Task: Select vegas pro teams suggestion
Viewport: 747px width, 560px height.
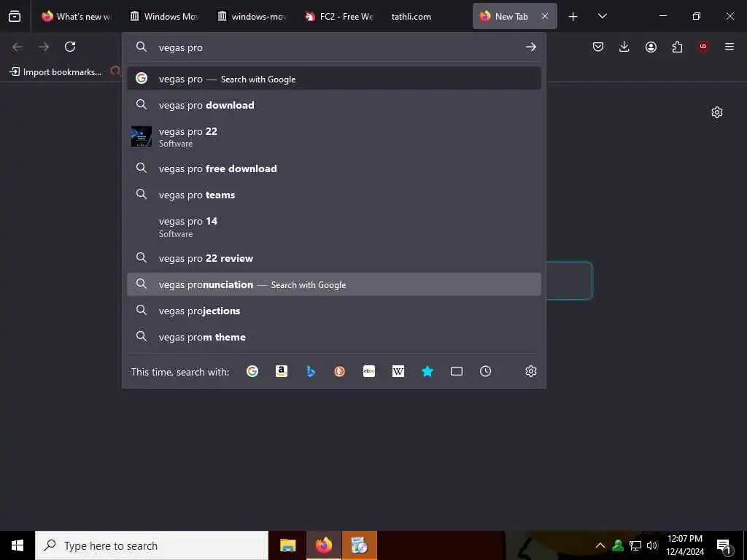Action: [334, 195]
